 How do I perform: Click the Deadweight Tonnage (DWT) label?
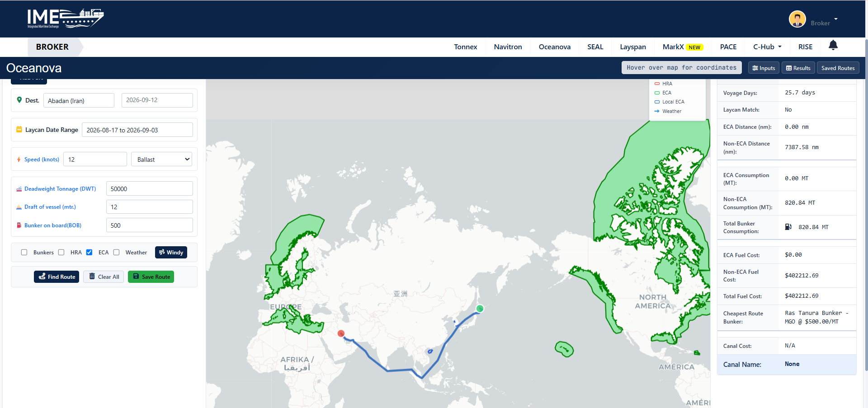pos(60,189)
